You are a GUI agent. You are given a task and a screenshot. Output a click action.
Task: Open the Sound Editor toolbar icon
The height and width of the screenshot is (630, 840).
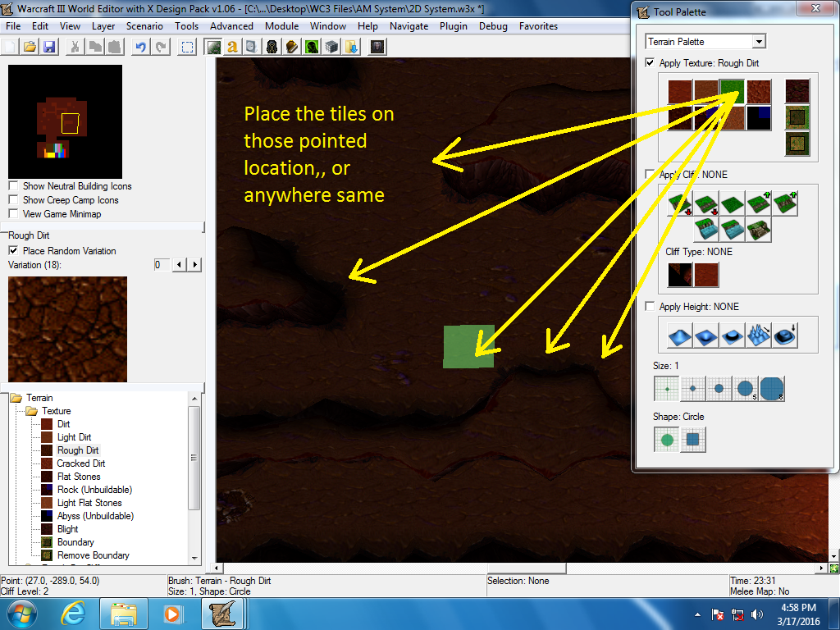pos(252,47)
